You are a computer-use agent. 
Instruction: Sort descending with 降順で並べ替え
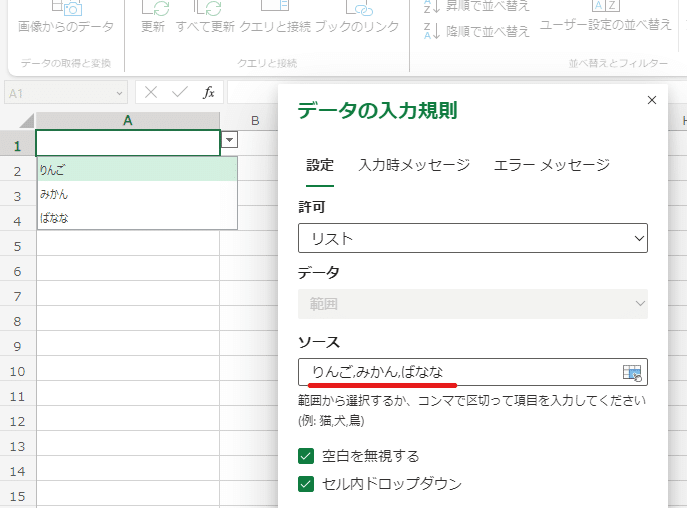click(477, 31)
